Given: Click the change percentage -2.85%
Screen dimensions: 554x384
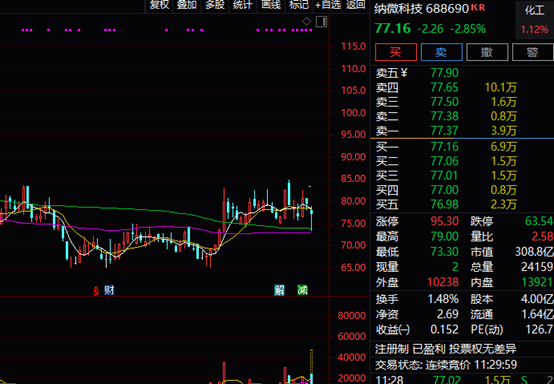Looking at the screenshot, I should tap(468, 29).
